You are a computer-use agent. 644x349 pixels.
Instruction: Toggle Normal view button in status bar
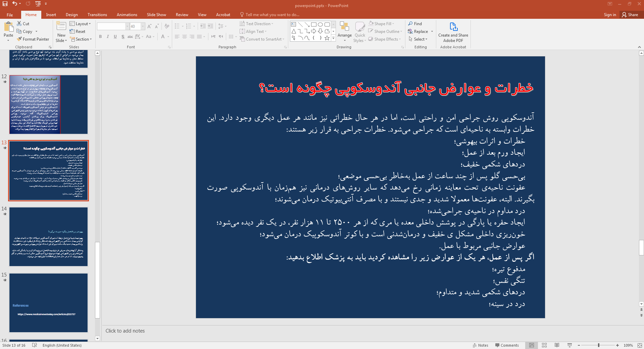(532, 345)
